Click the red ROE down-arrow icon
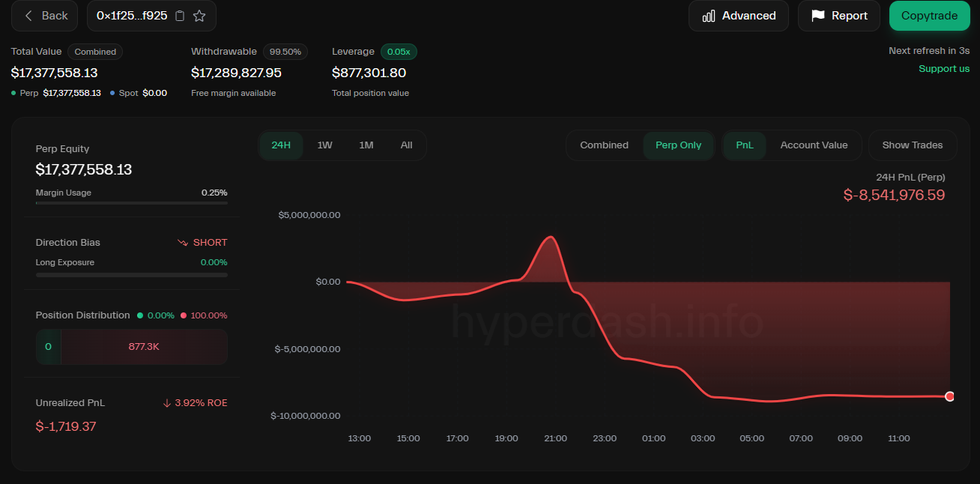Image resolution: width=980 pixels, height=484 pixels. tap(167, 403)
